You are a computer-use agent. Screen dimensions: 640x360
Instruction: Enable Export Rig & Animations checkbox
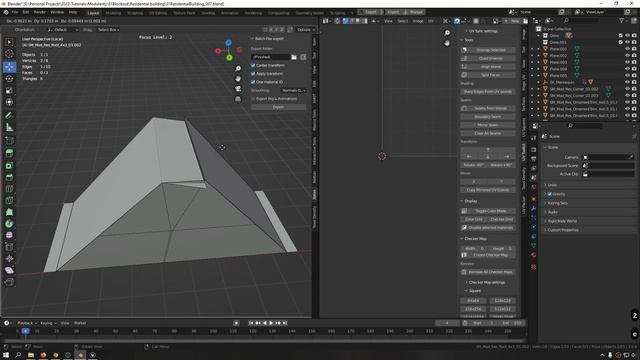point(253,99)
